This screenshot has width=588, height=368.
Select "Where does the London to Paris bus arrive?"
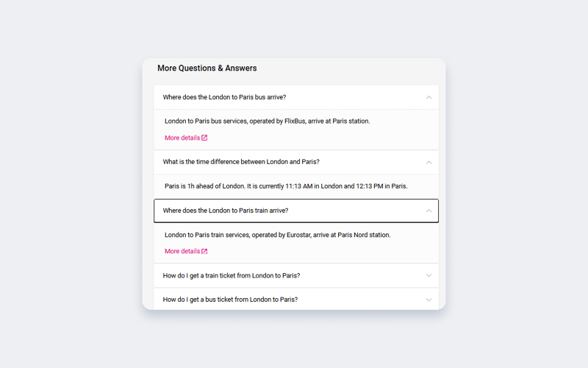tap(224, 97)
